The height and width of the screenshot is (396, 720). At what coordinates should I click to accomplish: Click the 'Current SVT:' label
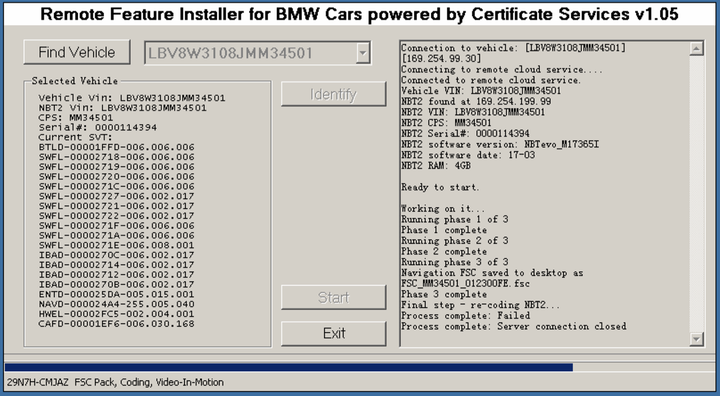[75, 137]
